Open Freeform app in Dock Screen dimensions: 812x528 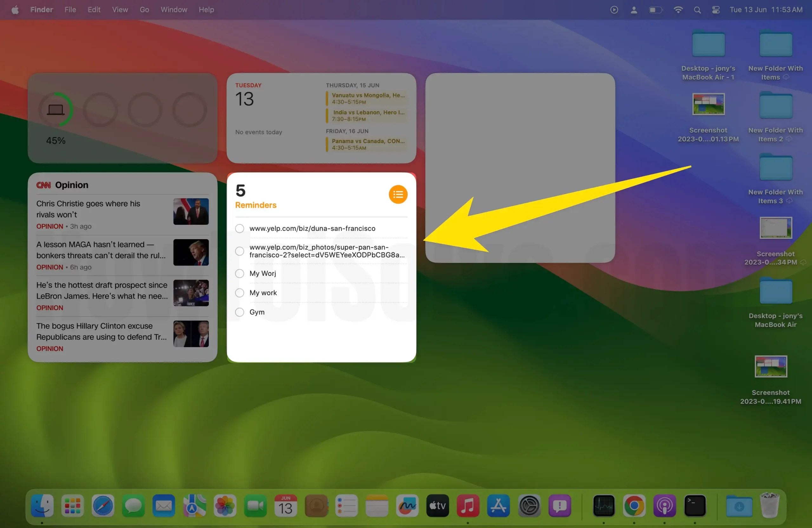pyautogui.click(x=407, y=505)
